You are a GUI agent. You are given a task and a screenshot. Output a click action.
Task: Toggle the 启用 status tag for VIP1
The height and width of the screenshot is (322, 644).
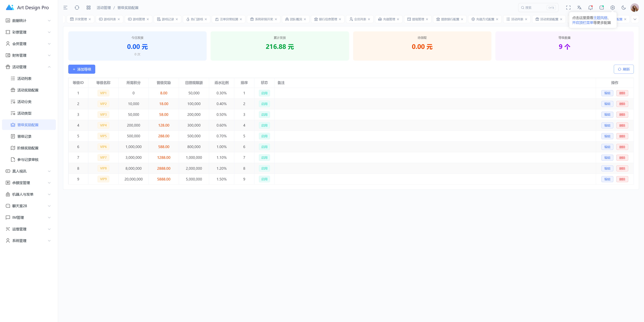[x=264, y=93]
